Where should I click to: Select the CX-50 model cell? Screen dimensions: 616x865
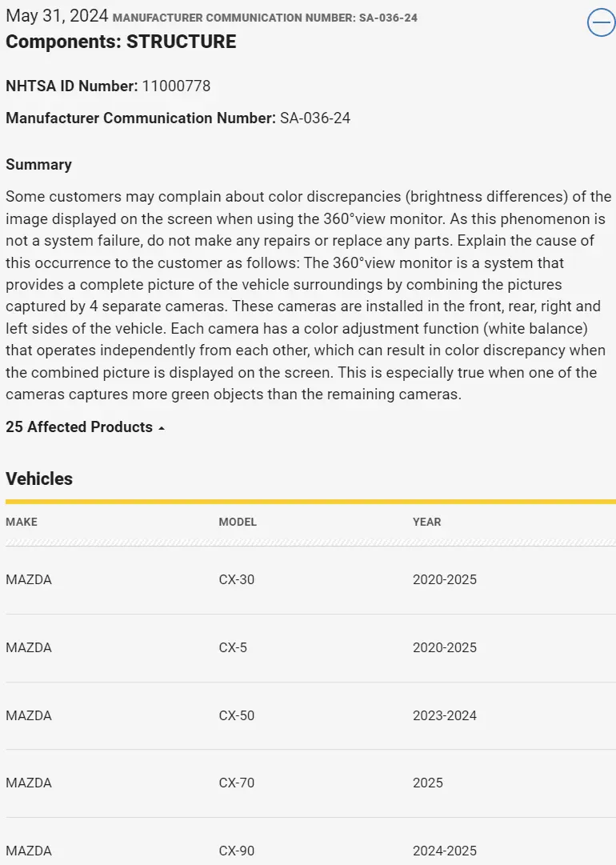(x=237, y=715)
